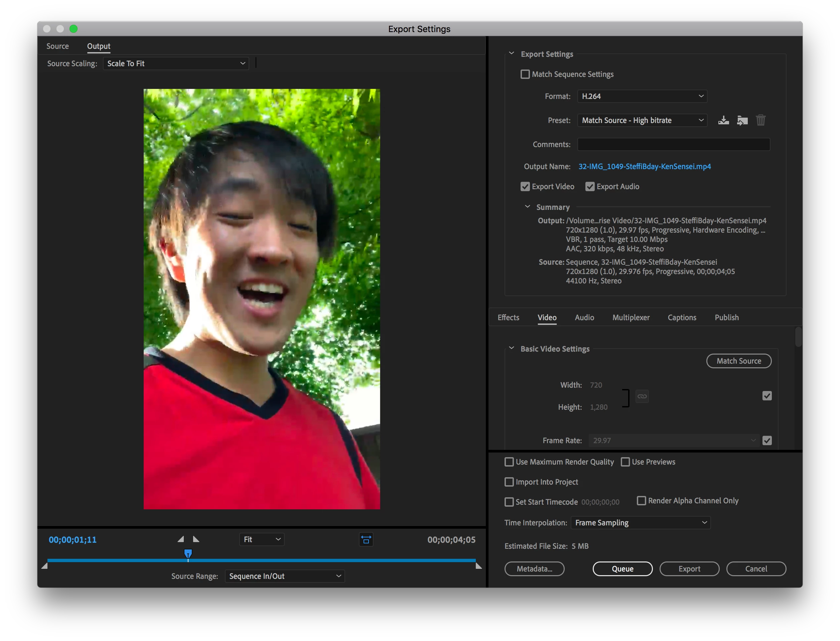Click the blue playhead on timeline
The height and width of the screenshot is (641, 840).
pos(188,553)
